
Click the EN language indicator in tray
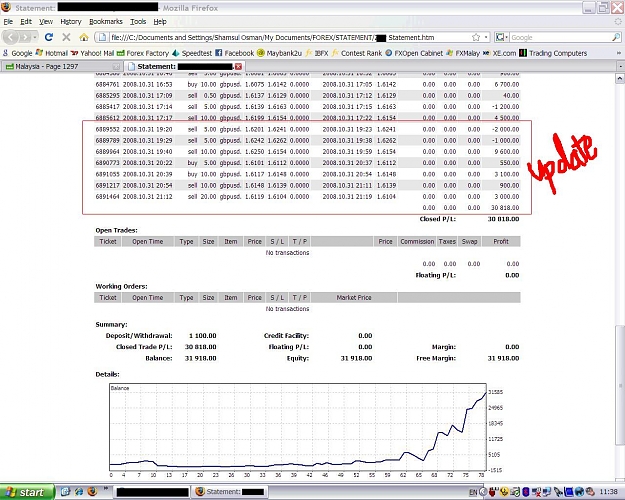(x=473, y=492)
